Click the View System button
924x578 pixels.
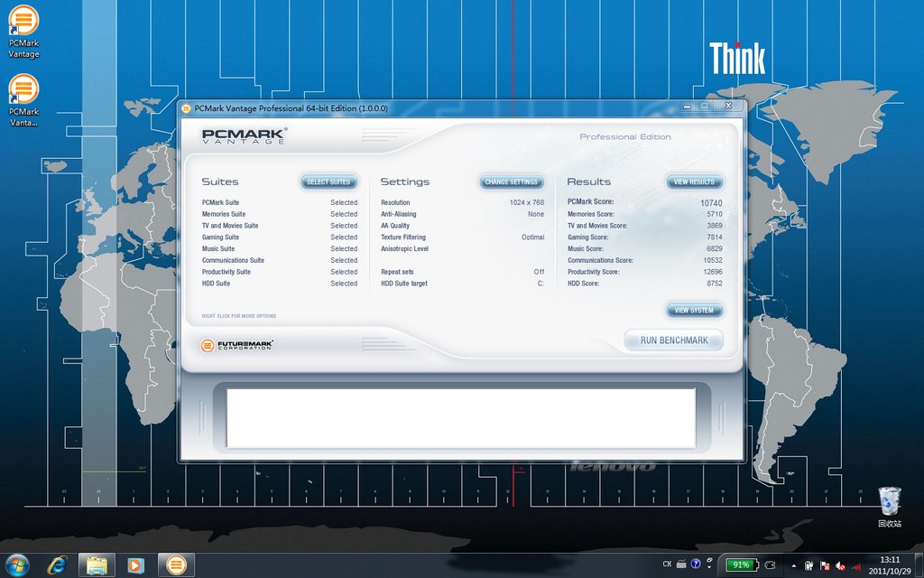coord(694,310)
